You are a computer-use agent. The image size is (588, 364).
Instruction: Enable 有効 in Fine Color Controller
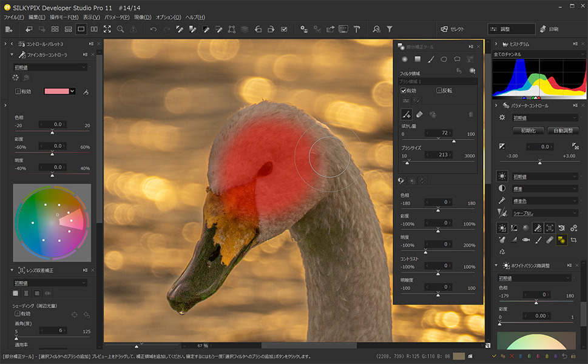click(18, 92)
